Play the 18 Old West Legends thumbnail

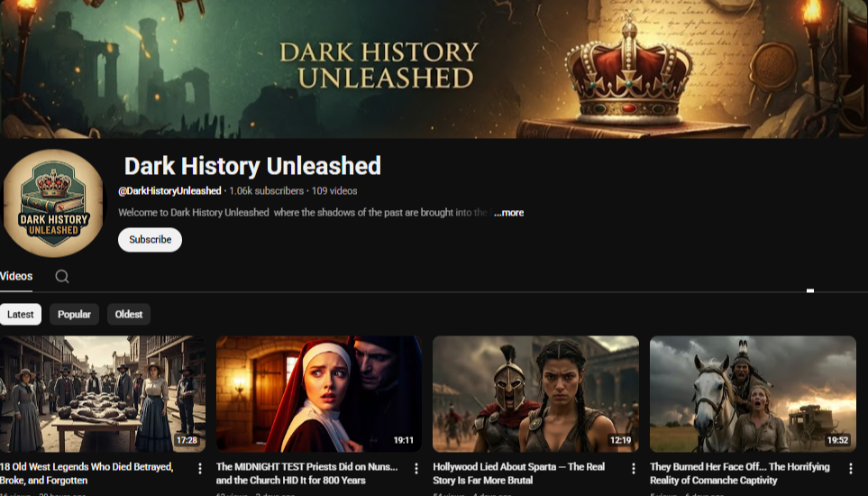coord(103,393)
